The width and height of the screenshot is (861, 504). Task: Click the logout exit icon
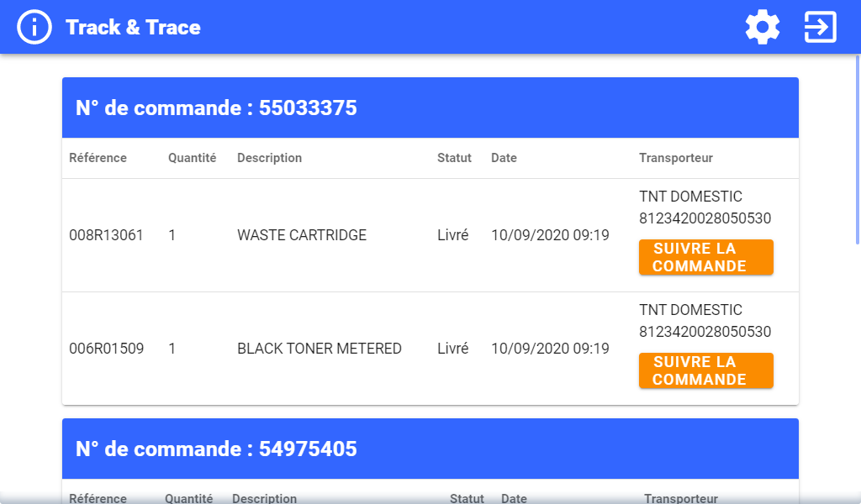pyautogui.click(x=820, y=27)
